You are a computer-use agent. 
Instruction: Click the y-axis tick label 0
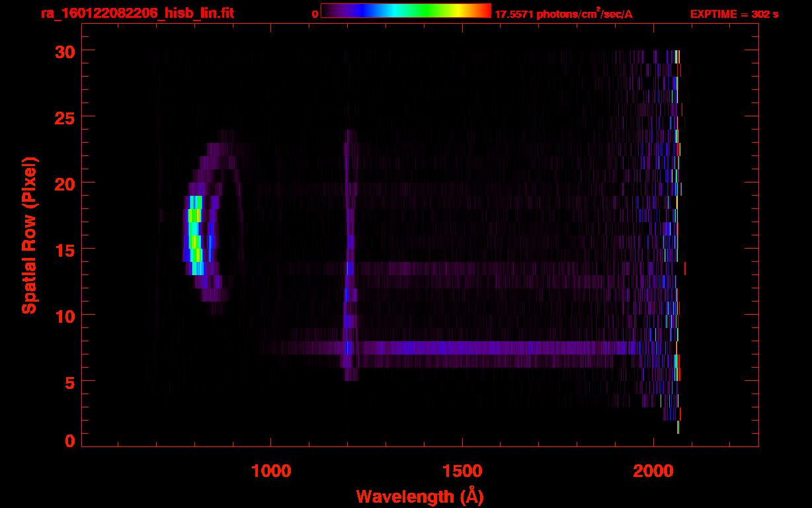click(x=69, y=441)
